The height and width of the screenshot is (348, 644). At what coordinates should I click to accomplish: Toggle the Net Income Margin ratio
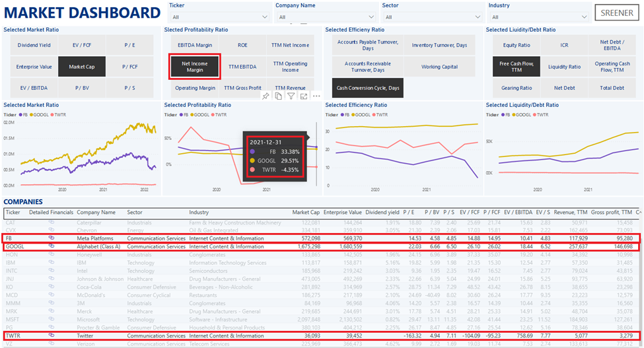pyautogui.click(x=195, y=67)
